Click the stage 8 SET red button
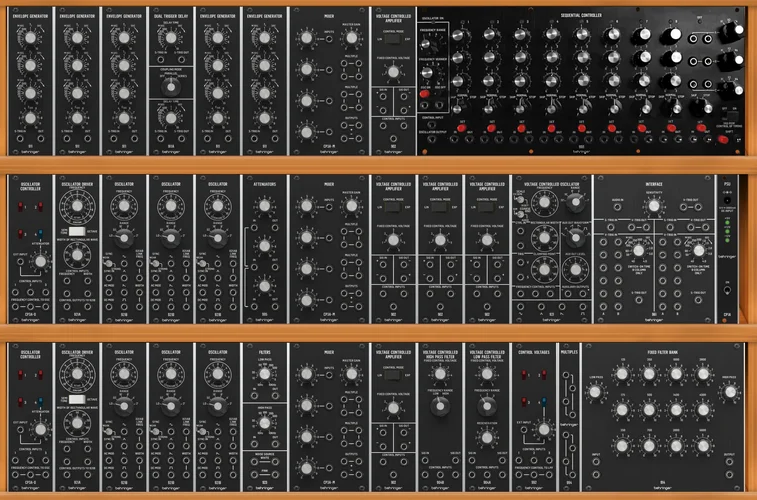The image size is (757, 500). pyautogui.click(x=672, y=128)
